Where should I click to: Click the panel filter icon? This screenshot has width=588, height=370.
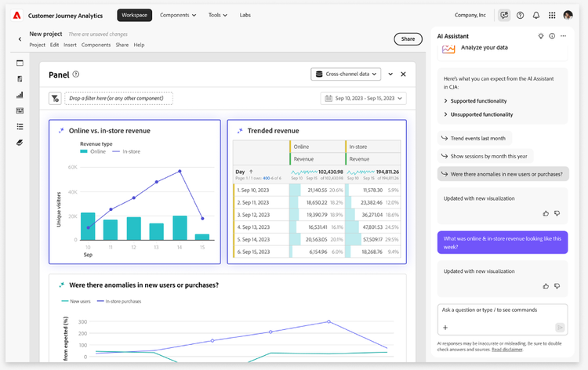click(x=55, y=98)
